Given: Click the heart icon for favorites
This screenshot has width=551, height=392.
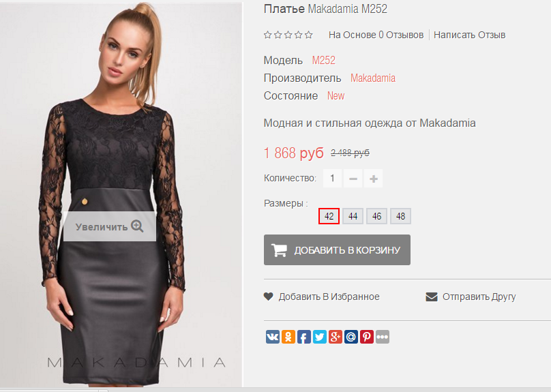Looking at the screenshot, I should click(269, 297).
